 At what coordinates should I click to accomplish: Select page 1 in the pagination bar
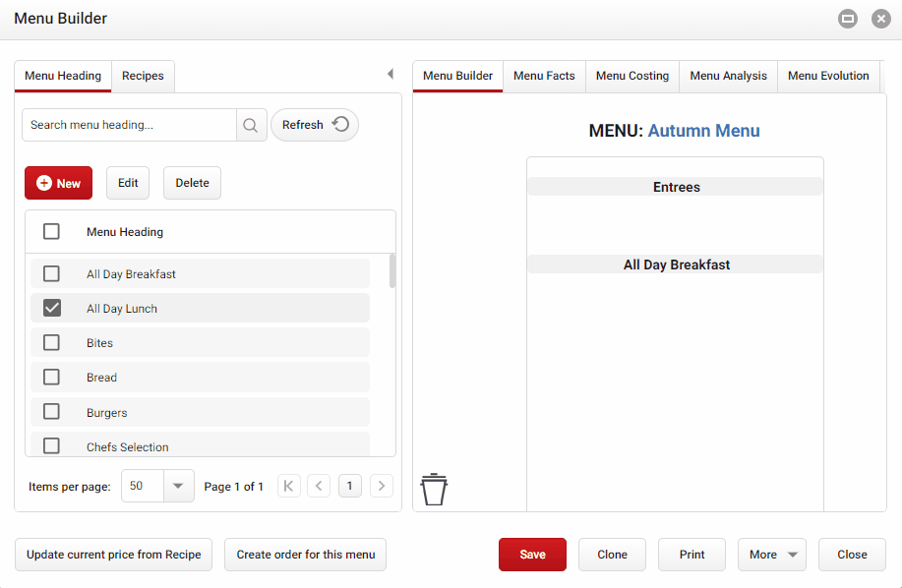(349, 486)
